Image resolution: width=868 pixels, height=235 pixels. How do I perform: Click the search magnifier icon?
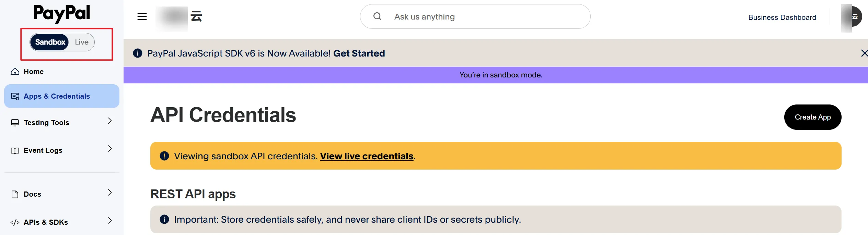pos(377,16)
